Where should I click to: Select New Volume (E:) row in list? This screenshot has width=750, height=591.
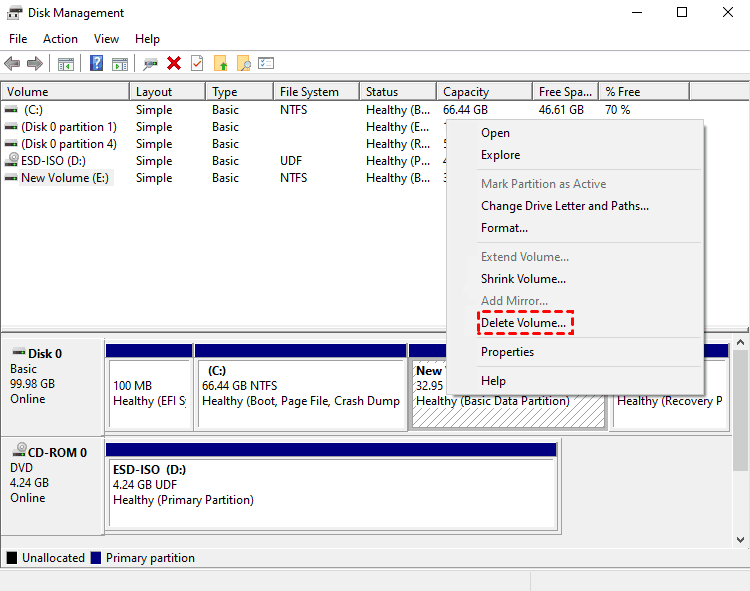[66, 178]
